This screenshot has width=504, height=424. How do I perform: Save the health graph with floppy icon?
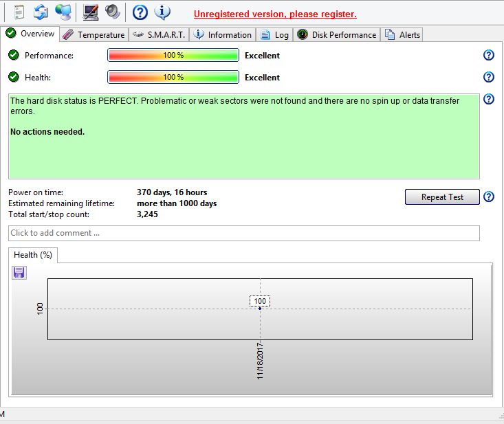click(19, 273)
